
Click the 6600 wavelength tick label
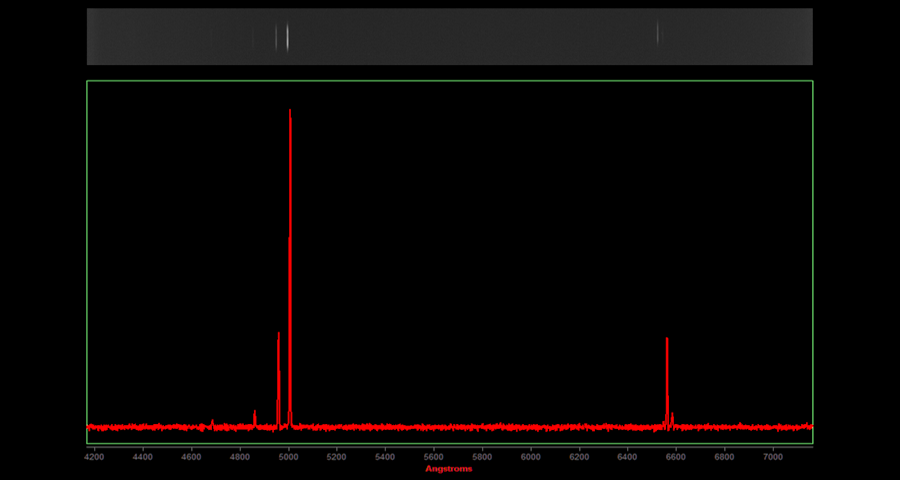[676, 456]
